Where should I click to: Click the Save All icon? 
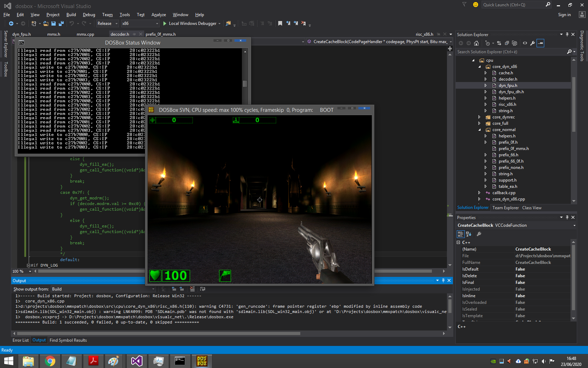click(61, 23)
